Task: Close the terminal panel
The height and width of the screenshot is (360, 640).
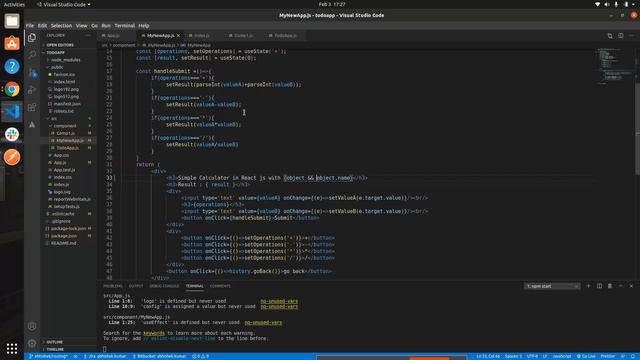Action: [631, 286]
